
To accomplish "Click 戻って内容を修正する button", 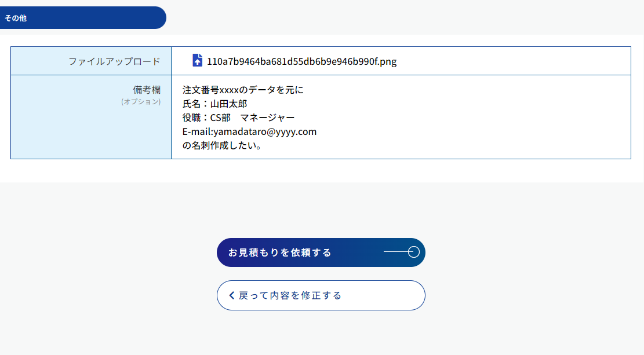I will click(321, 295).
